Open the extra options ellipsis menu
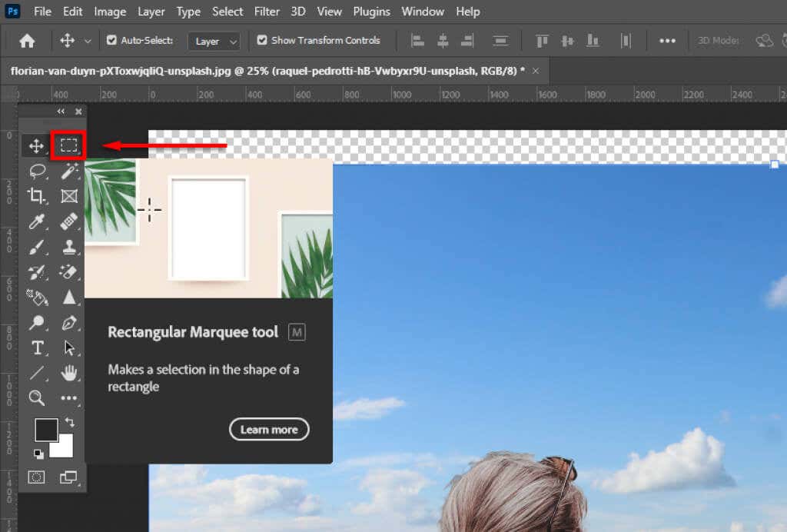 [667, 41]
